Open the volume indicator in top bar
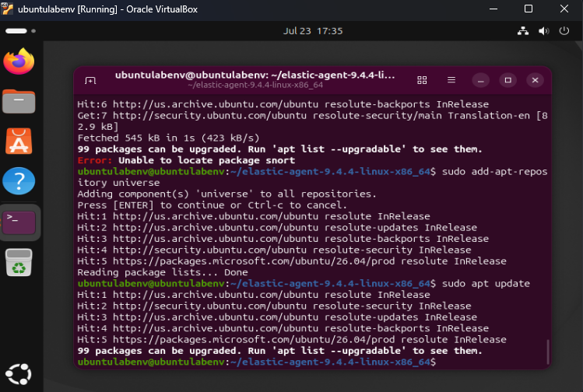The width and height of the screenshot is (583, 392). 543,31
